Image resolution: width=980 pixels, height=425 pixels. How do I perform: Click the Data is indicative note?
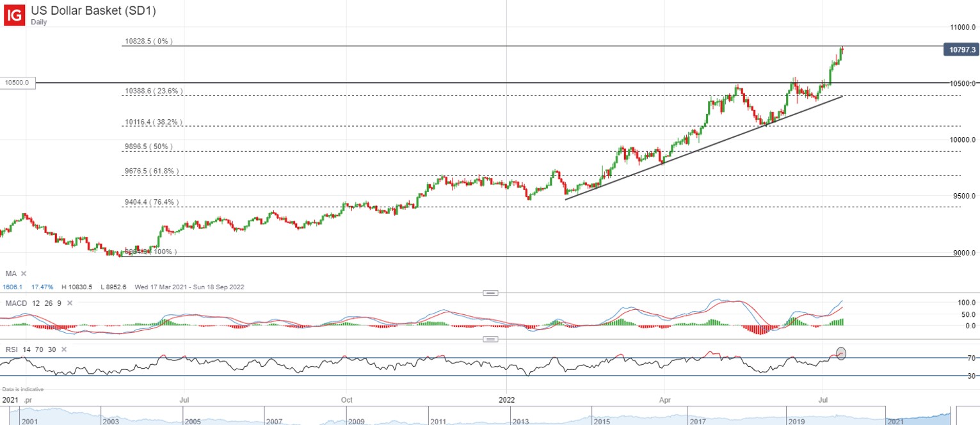pyautogui.click(x=23, y=389)
